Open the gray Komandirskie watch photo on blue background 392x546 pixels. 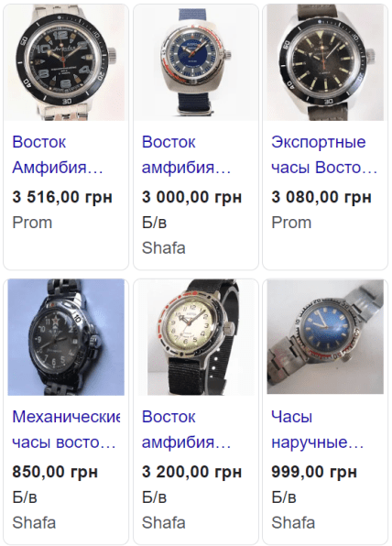point(66,337)
